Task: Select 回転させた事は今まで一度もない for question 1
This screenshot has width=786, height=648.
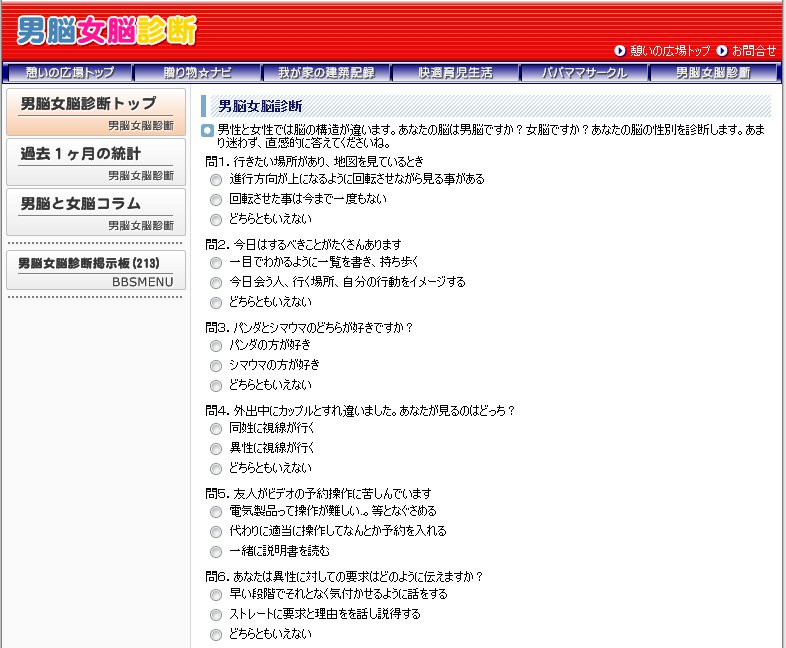Action: point(216,200)
